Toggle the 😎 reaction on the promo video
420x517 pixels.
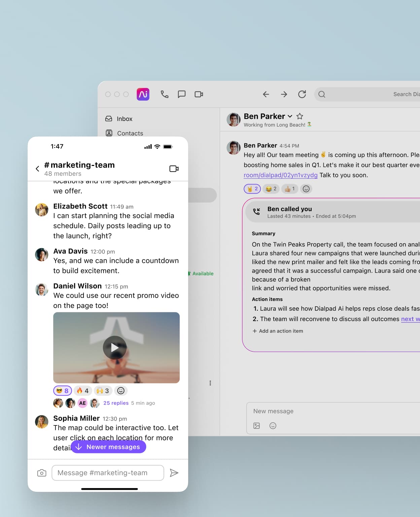pyautogui.click(x=62, y=390)
